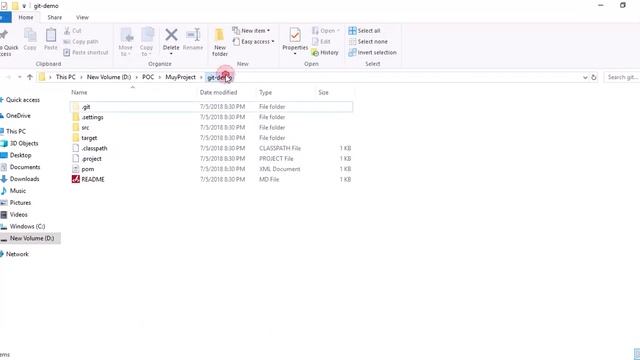Click POC breadcrumb in address bar
Image resolution: width=640 pixels, height=360 pixels.
click(x=148, y=77)
